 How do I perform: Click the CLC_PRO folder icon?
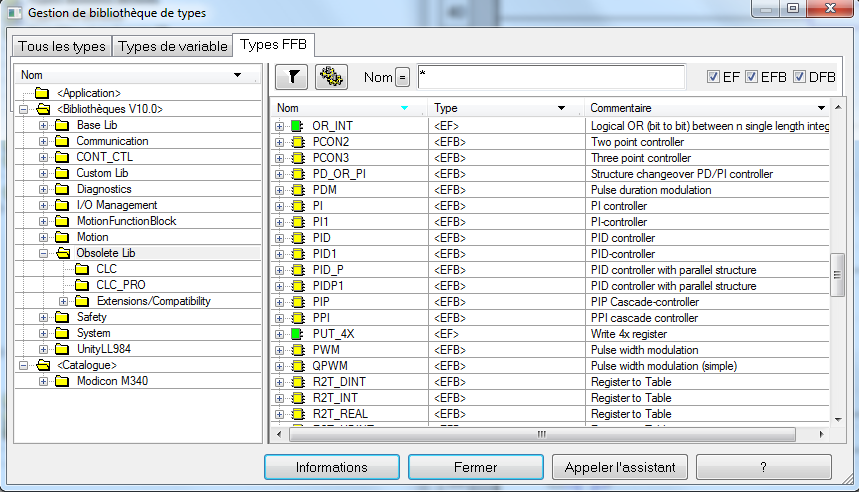81,285
